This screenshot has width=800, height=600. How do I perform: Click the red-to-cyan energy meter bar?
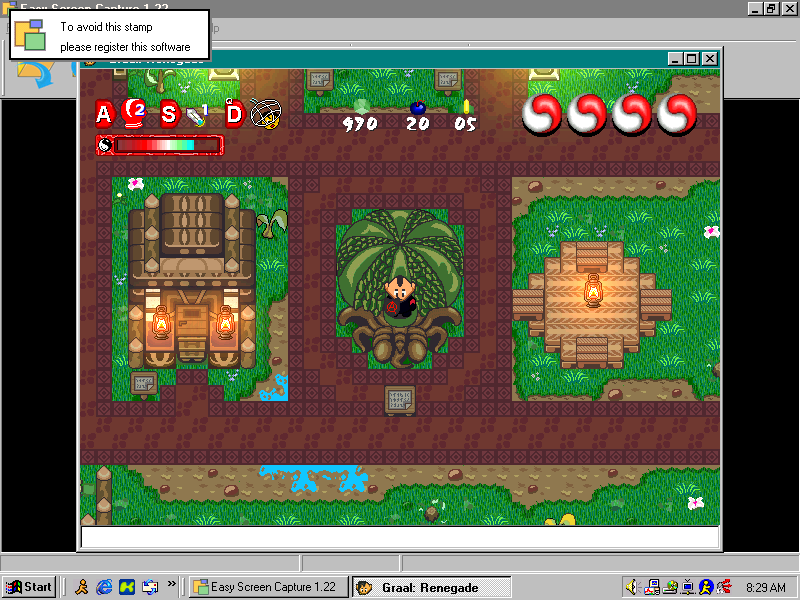(x=167, y=145)
